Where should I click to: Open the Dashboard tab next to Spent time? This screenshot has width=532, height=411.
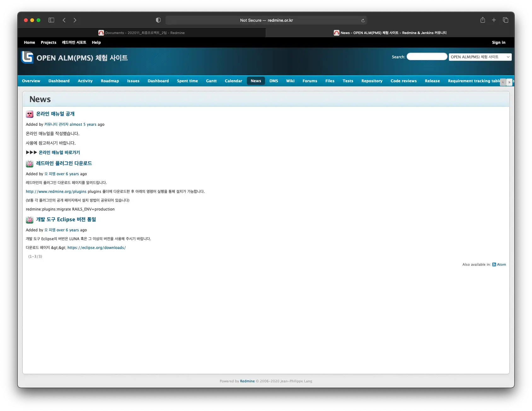click(x=158, y=81)
